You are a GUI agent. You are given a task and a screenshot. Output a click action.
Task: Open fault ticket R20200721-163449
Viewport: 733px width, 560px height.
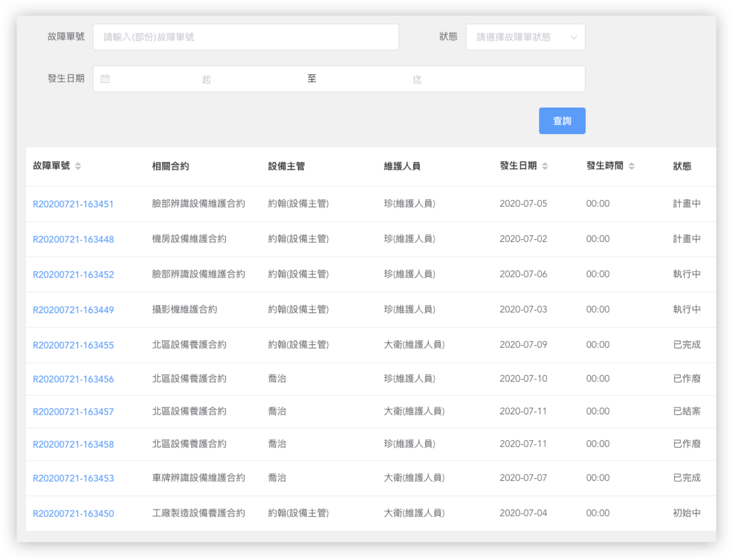click(x=73, y=310)
